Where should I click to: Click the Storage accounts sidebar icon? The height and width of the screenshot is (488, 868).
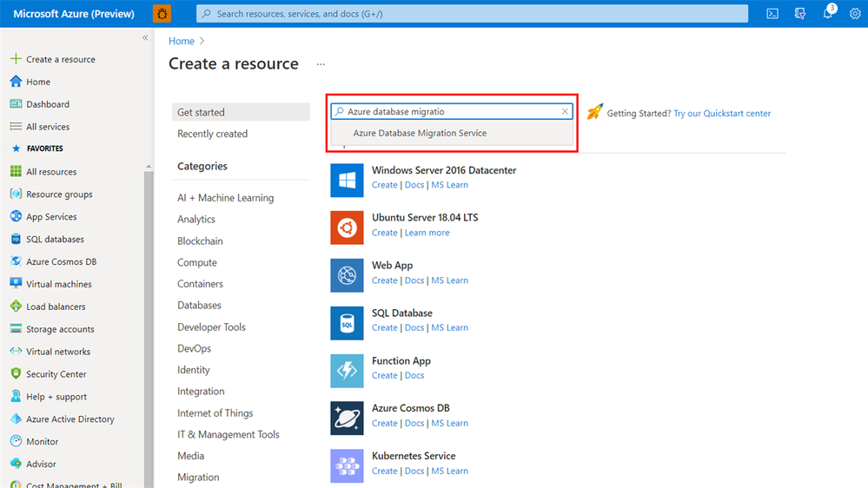tap(16, 328)
